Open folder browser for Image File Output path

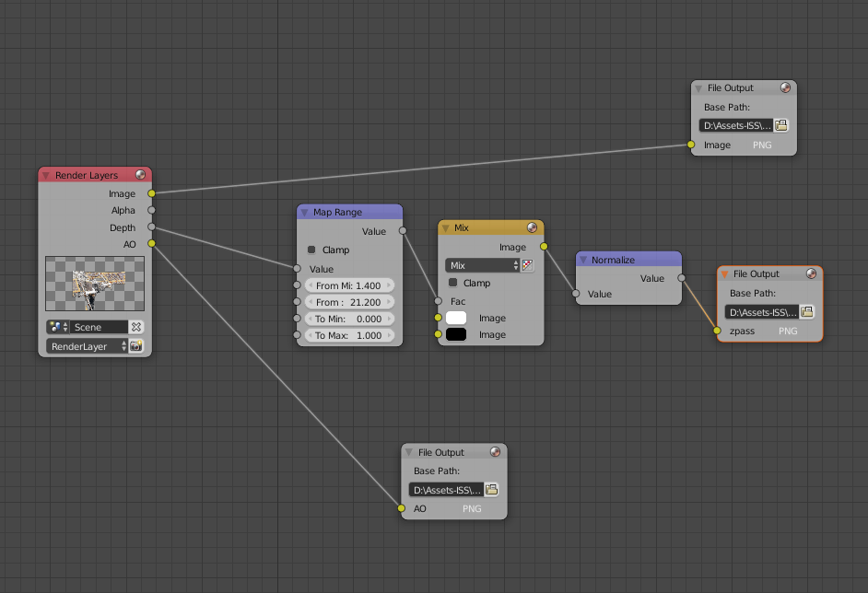[781, 125]
